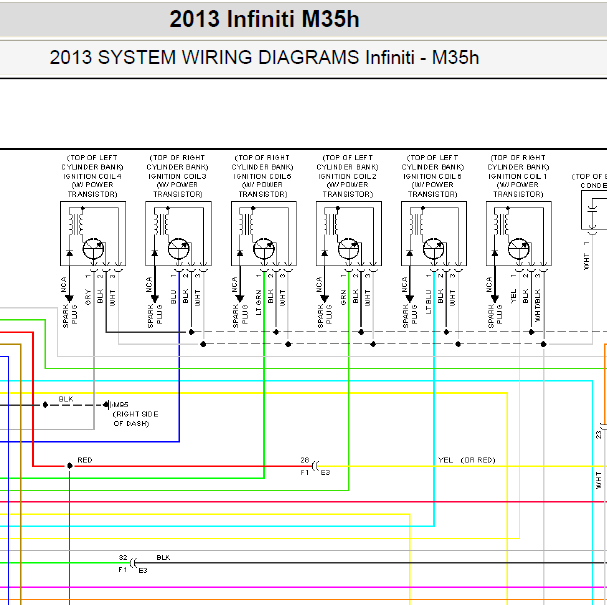Image resolution: width=607 pixels, height=605 pixels.
Task: Click the SPARK PLUG label under coil 4
Action: (70, 316)
